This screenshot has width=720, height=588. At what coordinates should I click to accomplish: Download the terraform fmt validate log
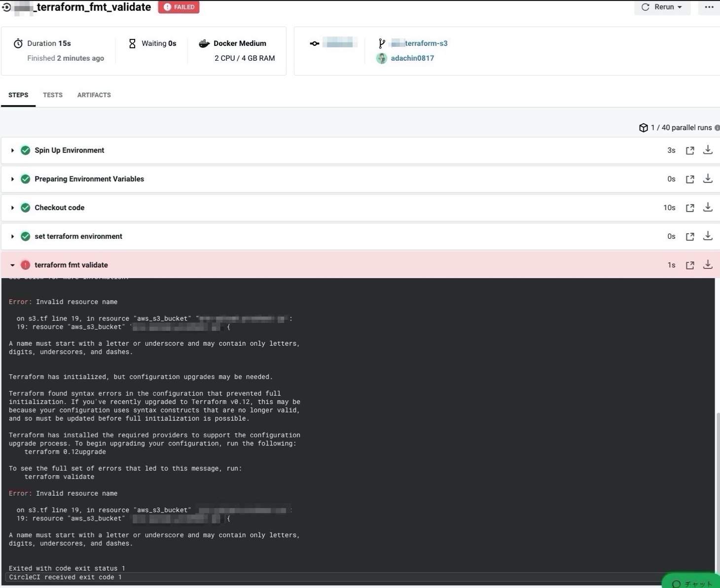(708, 264)
